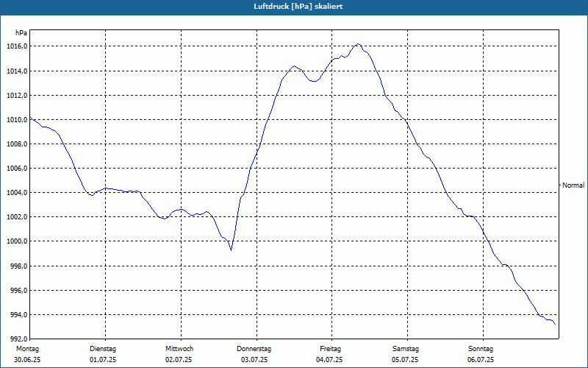Click the pressure curve's highest peak near 1016

[x=358, y=44]
